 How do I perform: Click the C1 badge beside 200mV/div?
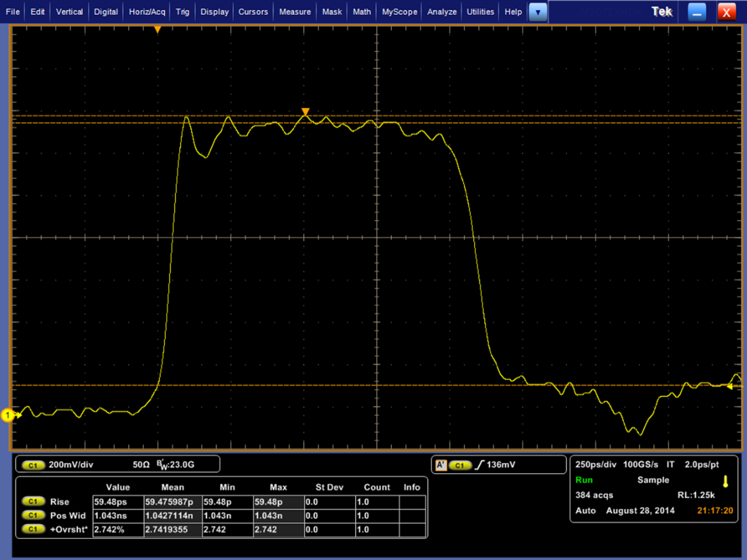point(33,465)
